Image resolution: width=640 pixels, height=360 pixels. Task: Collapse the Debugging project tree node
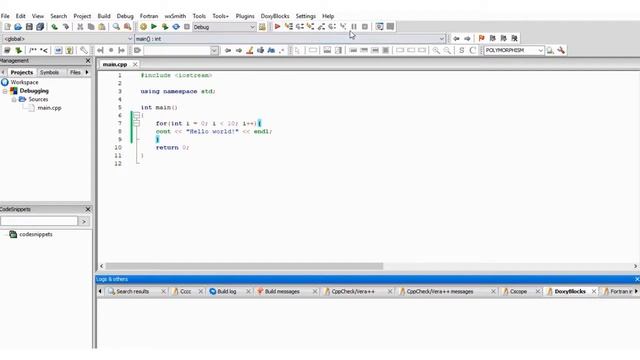coord(5,91)
